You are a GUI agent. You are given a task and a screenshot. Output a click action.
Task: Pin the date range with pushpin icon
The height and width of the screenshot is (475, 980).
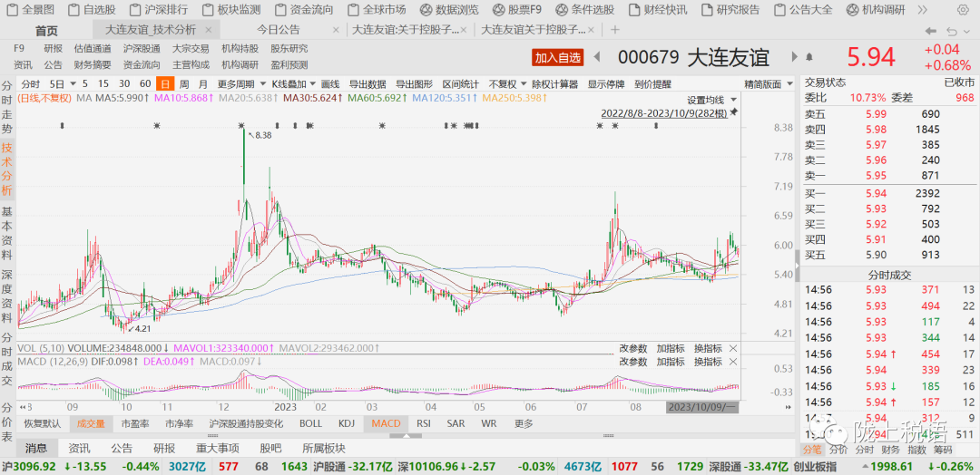(734, 111)
